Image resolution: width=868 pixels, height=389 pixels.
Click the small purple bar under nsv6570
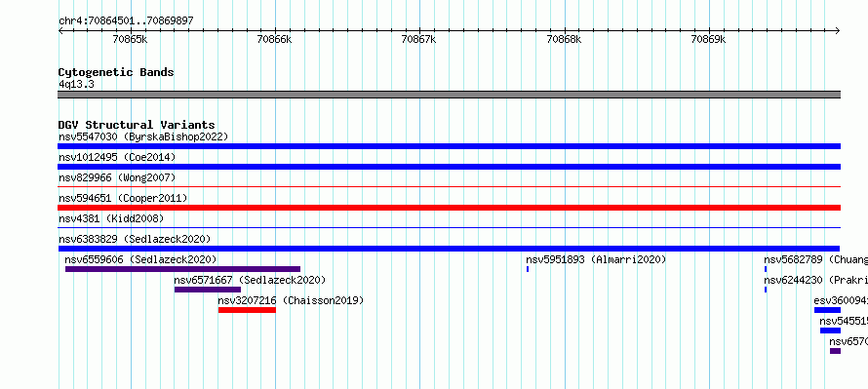836,351
